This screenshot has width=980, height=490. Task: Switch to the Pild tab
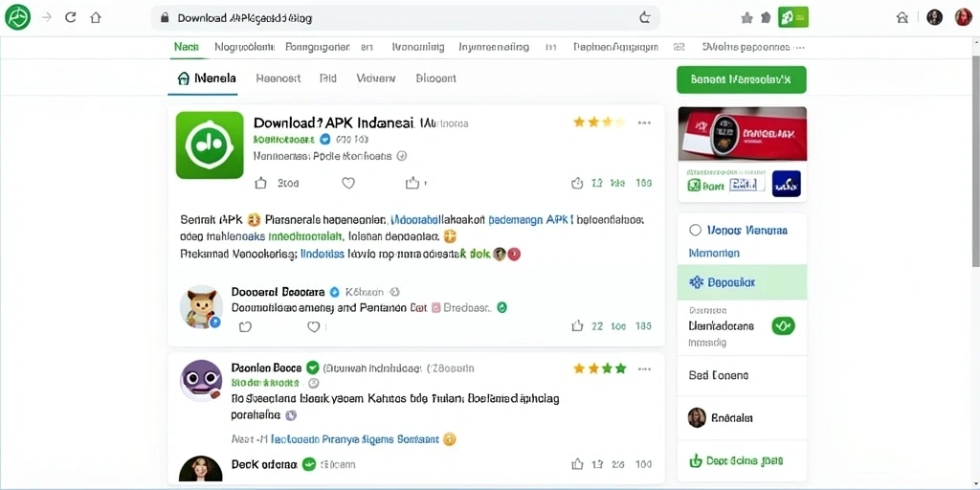(327, 78)
